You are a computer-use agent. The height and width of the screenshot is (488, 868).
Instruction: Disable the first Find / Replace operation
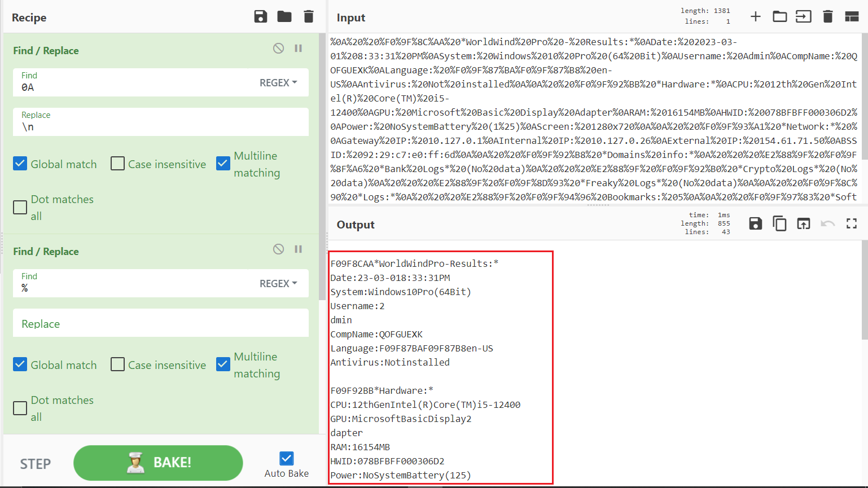[278, 49]
